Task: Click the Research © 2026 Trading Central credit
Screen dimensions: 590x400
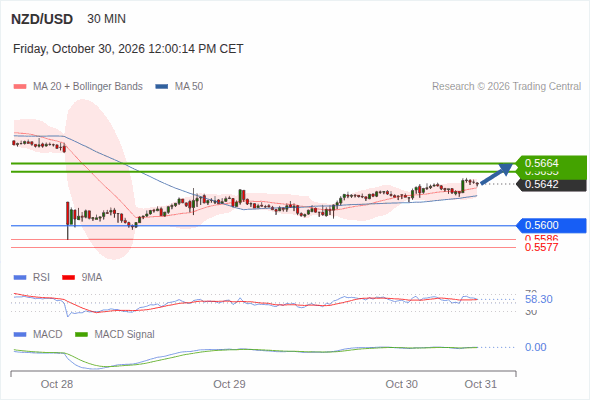Action: click(x=506, y=87)
